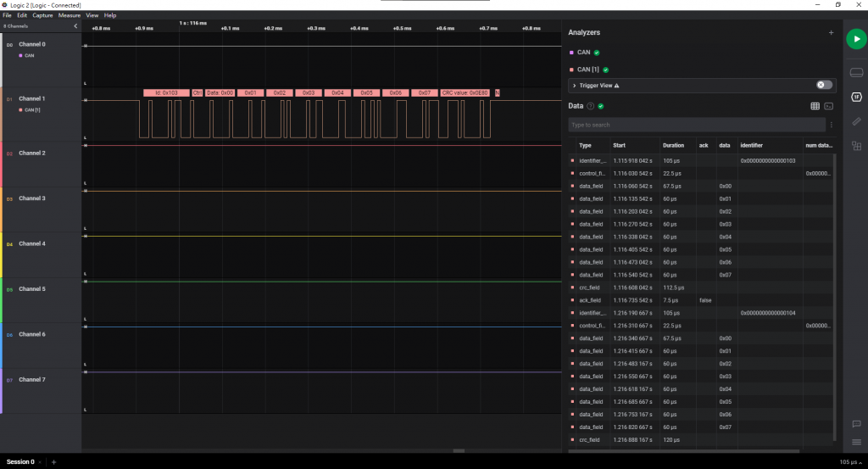Select the Channel 1 label
The height and width of the screenshot is (469, 868).
coord(32,98)
